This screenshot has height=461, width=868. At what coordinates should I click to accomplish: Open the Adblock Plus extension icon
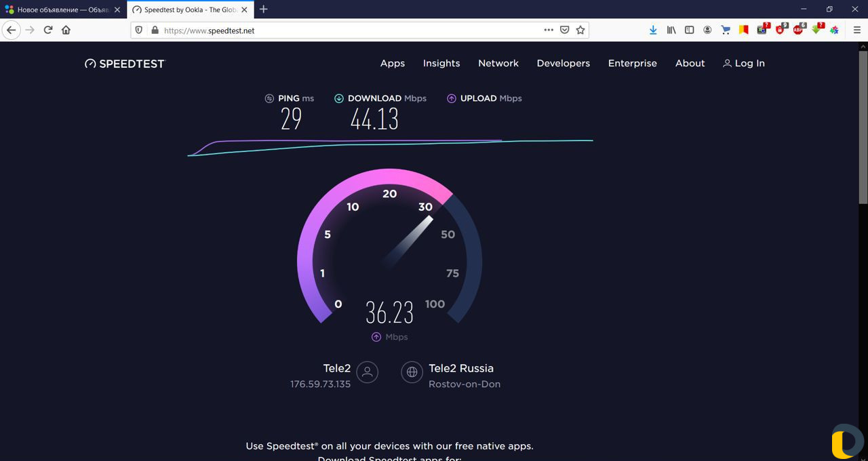[x=799, y=29]
